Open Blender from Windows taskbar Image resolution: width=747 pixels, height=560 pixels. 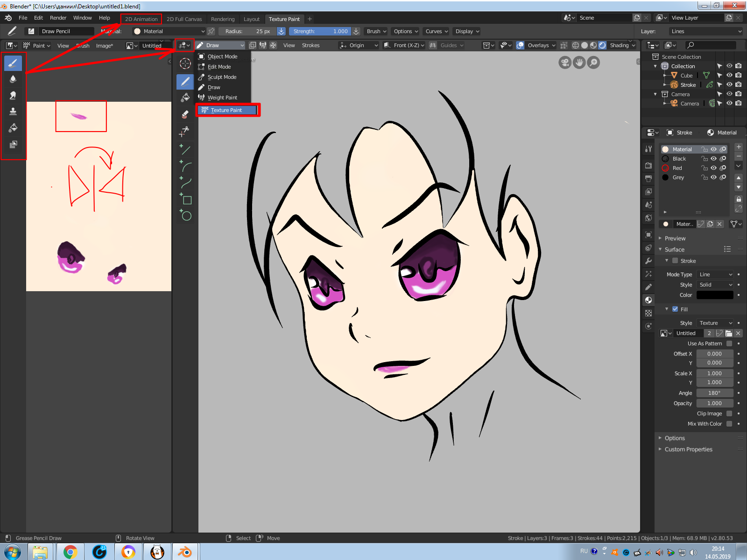[185, 552]
